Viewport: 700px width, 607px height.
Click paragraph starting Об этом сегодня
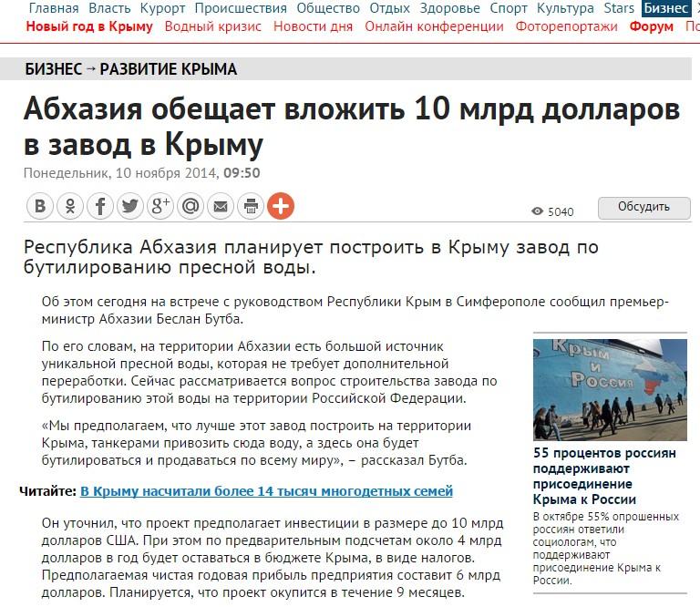(355, 310)
